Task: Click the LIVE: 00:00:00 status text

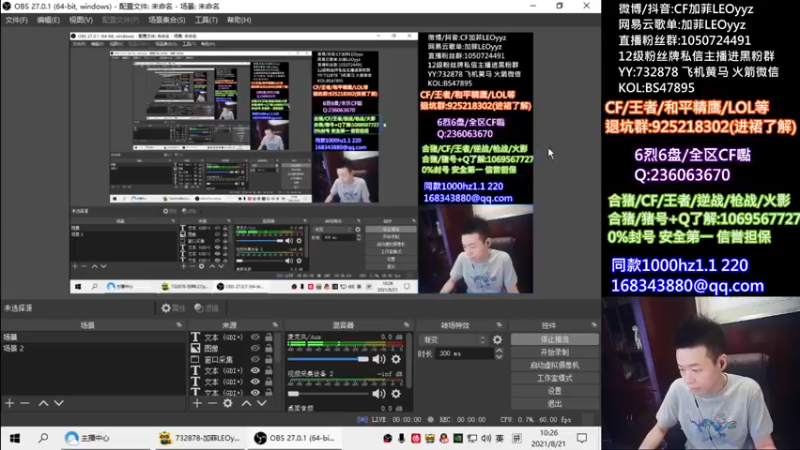Action: click(x=396, y=419)
